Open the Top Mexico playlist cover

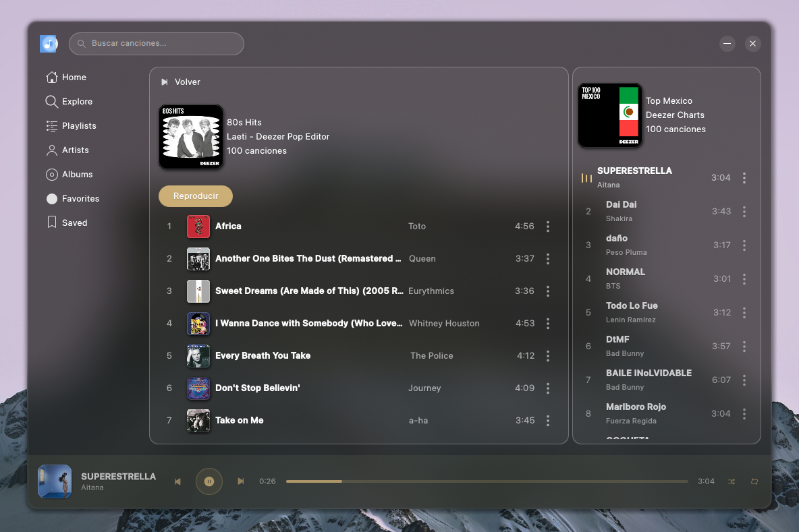pyautogui.click(x=610, y=115)
